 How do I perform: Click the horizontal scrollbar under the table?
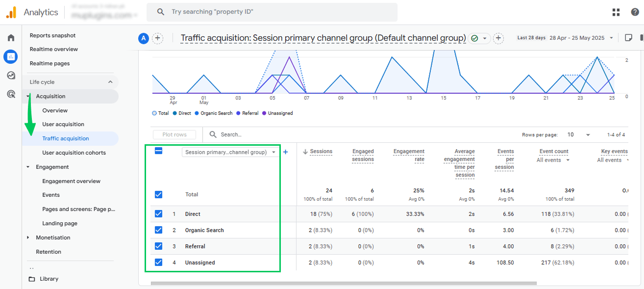[344, 283]
